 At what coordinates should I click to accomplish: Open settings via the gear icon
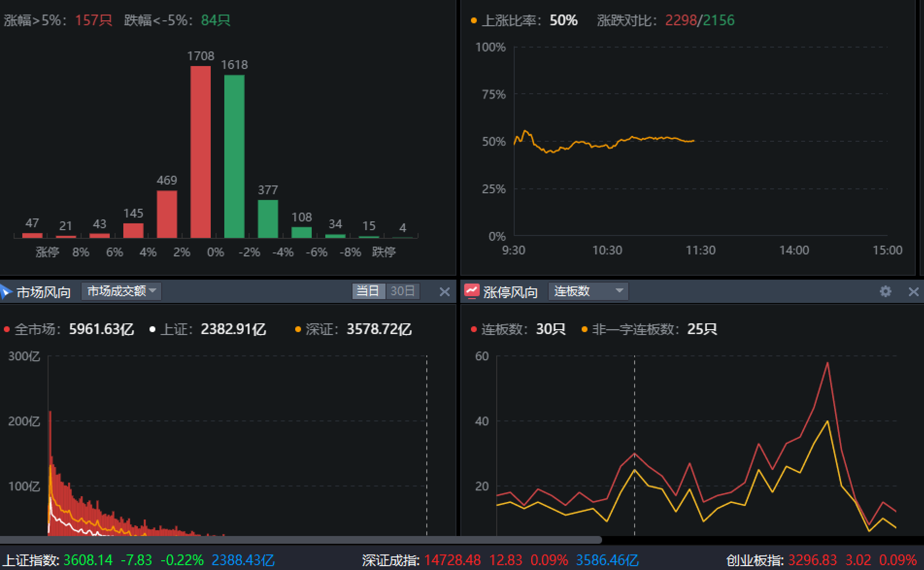coord(885,291)
